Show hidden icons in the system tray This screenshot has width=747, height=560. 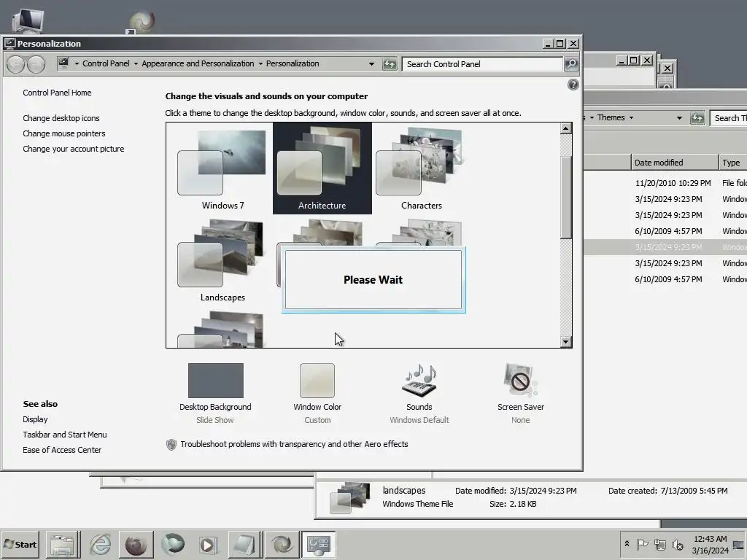pos(627,544)
